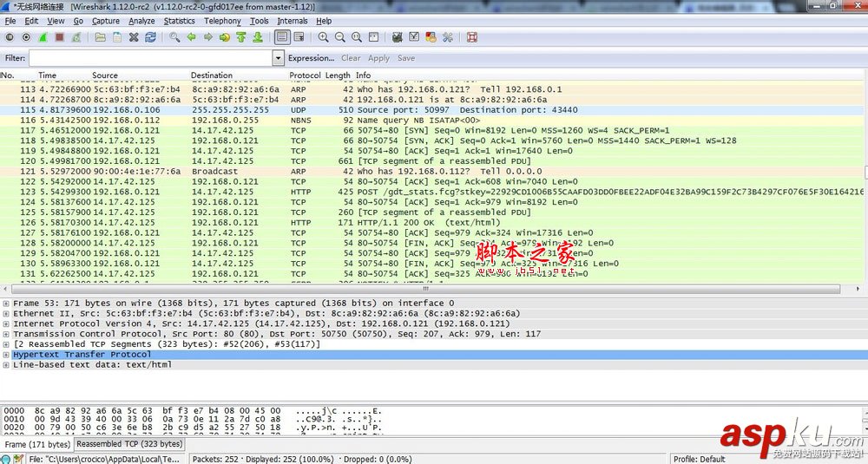The image size is (868, 464).
Task: Open the Statistics menu
Action: [180, 21]
